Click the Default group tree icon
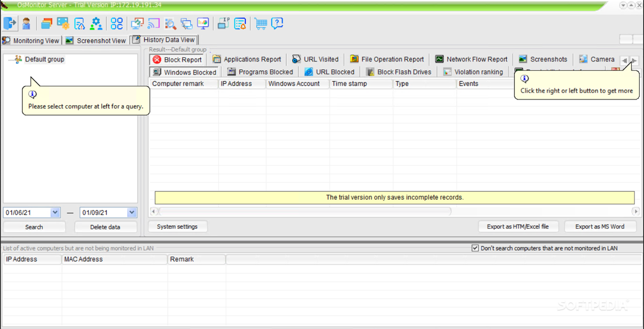 [x=18, y=59]
